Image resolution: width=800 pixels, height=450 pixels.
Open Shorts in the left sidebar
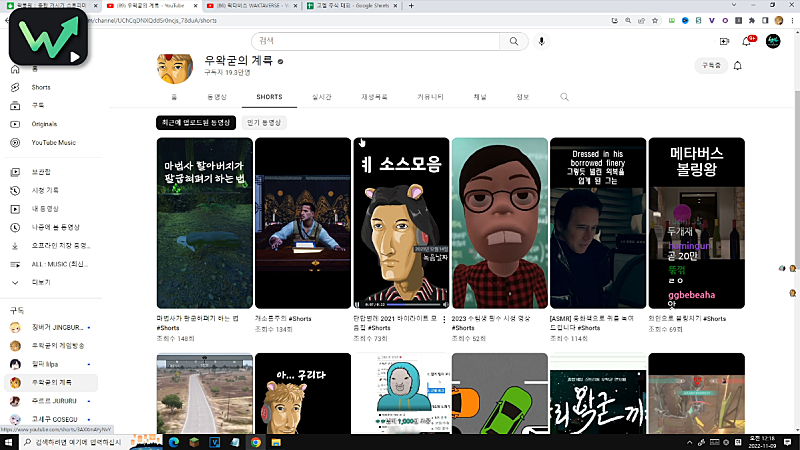[x=40, y=87]
